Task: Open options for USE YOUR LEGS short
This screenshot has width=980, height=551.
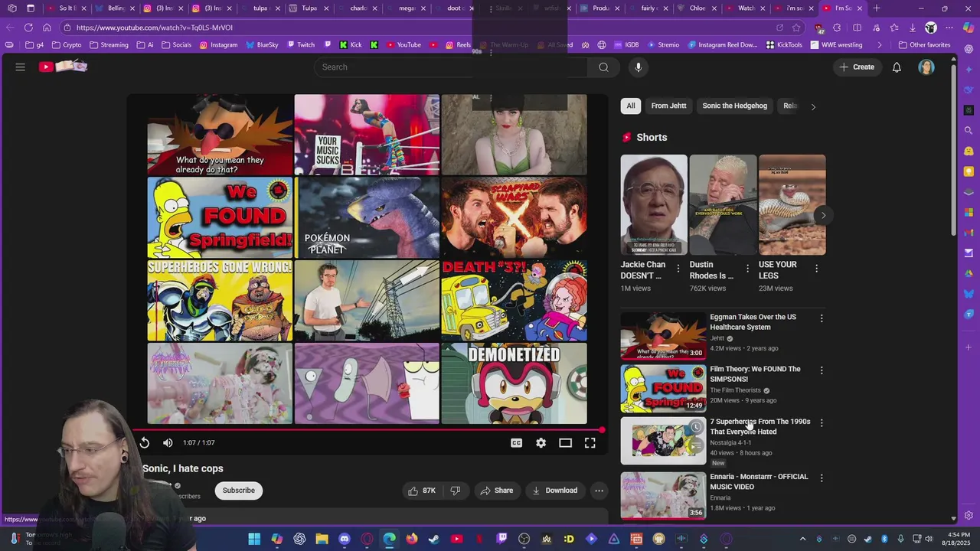Action: click(816, 269)
